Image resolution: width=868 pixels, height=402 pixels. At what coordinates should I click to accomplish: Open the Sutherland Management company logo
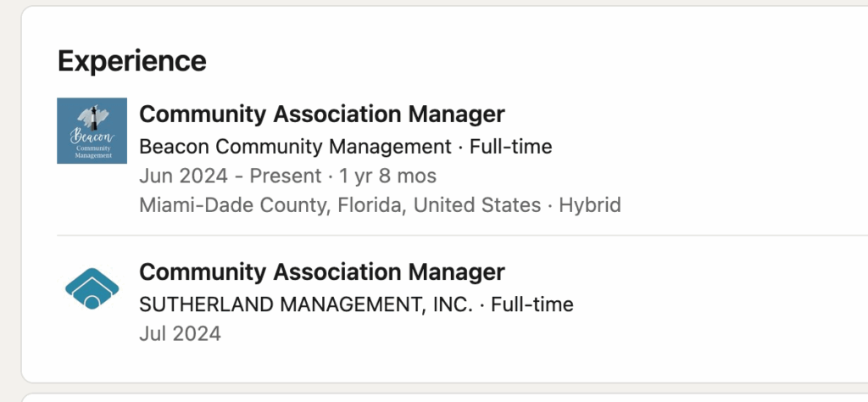tap(92, 289)
